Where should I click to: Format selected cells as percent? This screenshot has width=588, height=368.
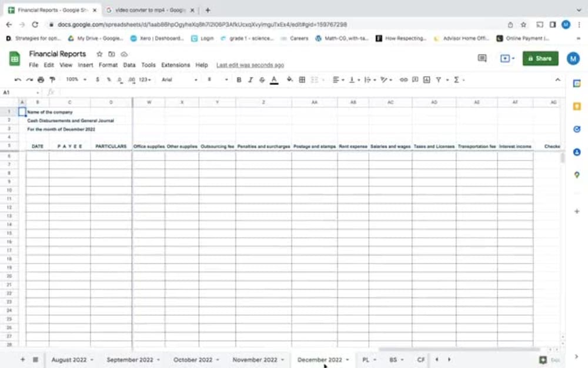(108, 79)
